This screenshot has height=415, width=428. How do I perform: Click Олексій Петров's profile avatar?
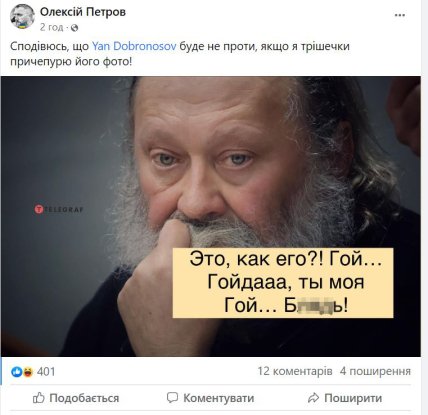pyautogui.click(x=22, y=16)
